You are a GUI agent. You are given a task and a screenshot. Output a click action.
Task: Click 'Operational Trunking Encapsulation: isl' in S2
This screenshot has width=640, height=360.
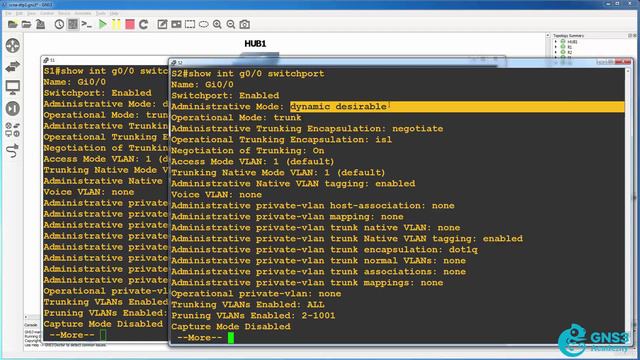[x=281, y=140]
